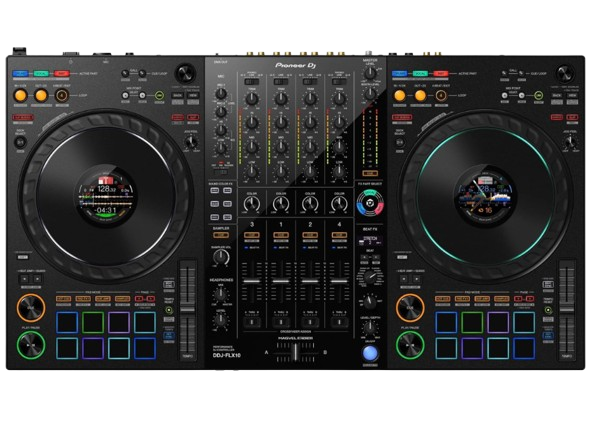Viewport: 593px width, 421px height.
Task: Push the left deck browse rotary selector
Action: pos(185,73)
